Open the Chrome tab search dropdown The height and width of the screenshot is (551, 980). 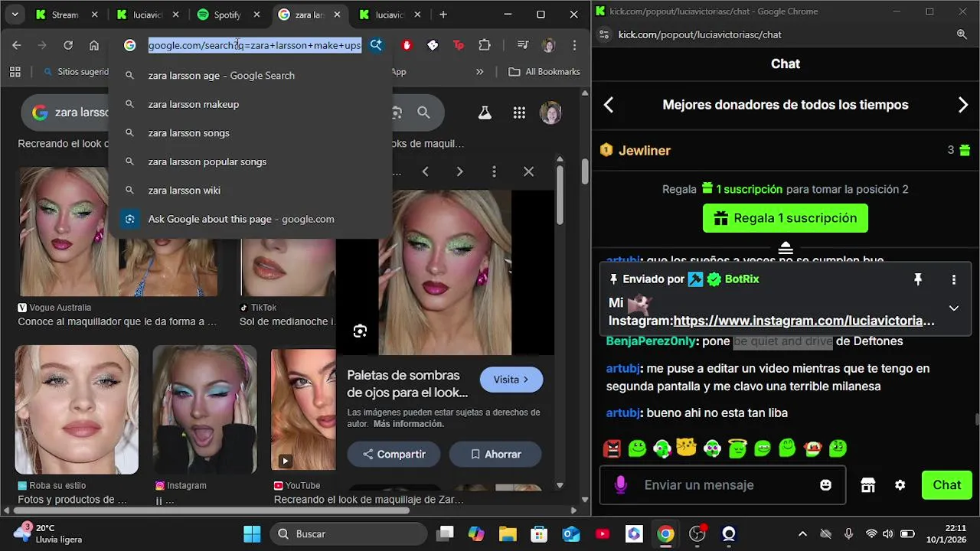[x=15, y=15]
